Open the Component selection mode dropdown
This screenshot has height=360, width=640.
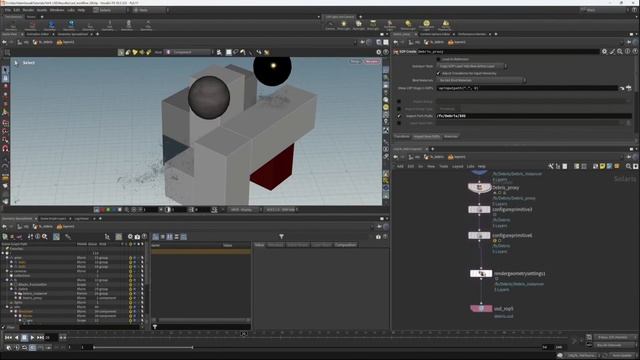click(189, 52)
